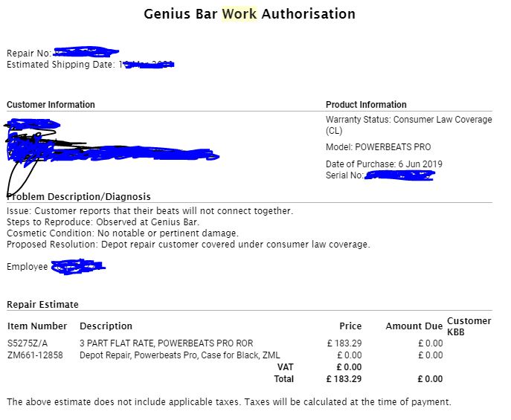The width and height of the screenshot is (511, 420).
Task: Select the Product Information heading
Action: click(366, 105)
